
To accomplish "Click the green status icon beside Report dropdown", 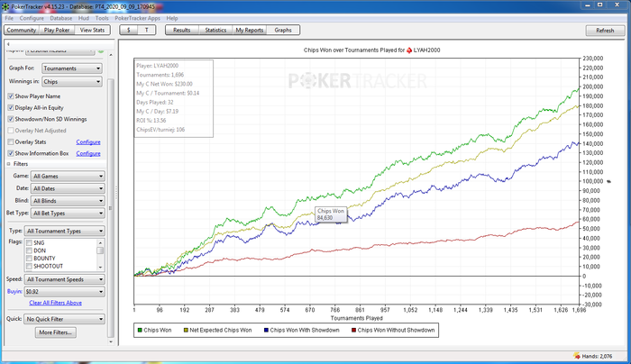I will [101, 51].
